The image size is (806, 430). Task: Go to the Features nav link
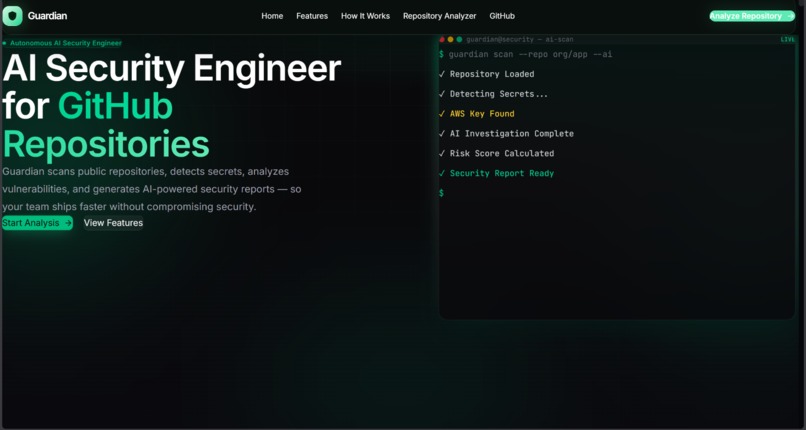coord(312,16)
